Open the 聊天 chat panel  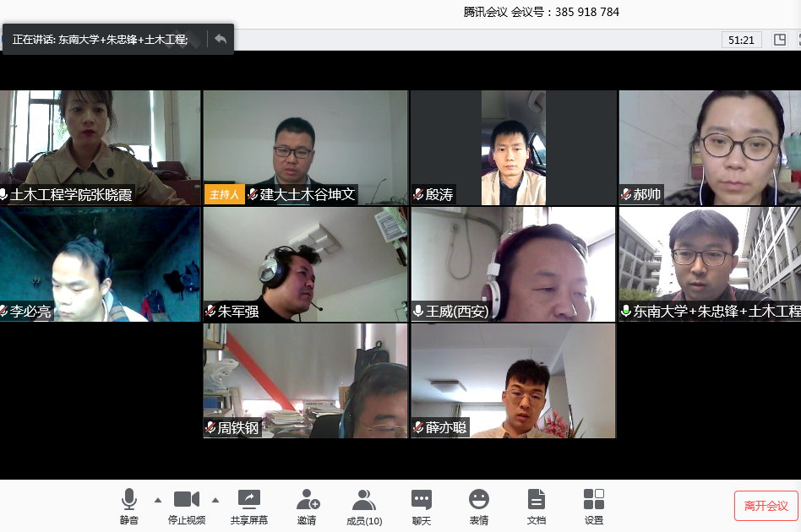point(422,506)
